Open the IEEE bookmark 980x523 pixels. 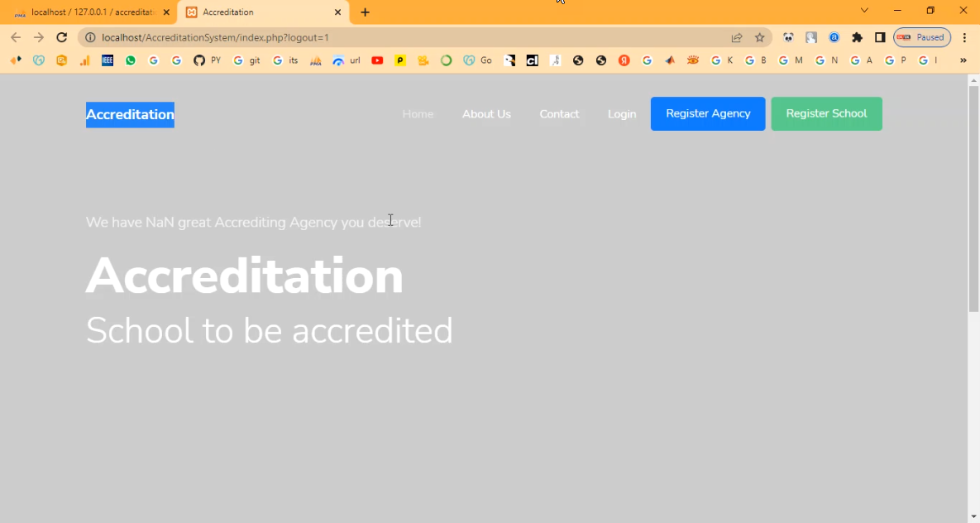click(108, 60)
